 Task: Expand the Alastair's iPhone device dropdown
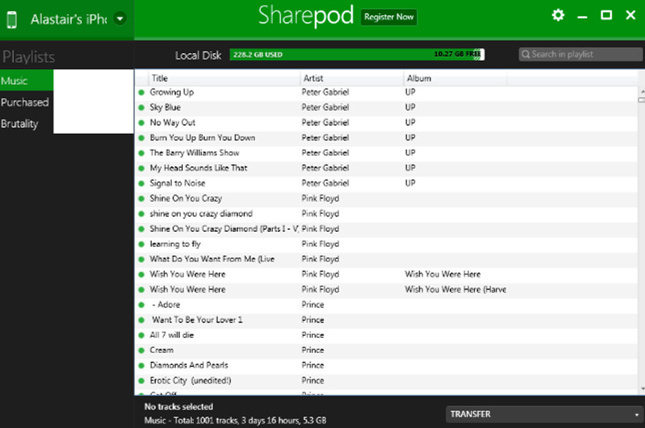[120, 18]
